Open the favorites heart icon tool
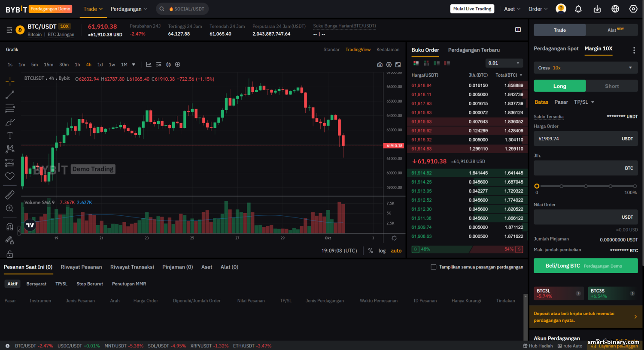This screenshot has height=350, width=644. pyautogui.click(x=10, y=176)
